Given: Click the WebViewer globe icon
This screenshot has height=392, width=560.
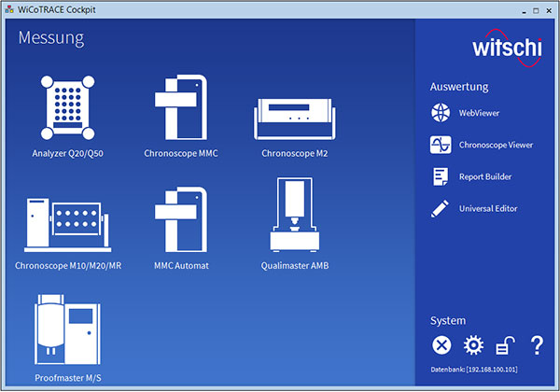Looking at the screenshot, I should click(x=441, y=113).
